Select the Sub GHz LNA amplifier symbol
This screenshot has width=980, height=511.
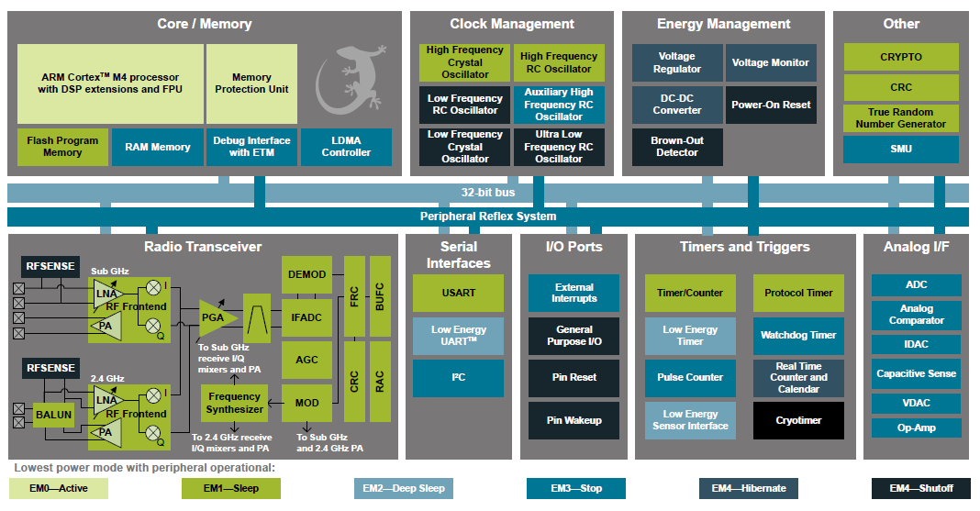(107, 294)
